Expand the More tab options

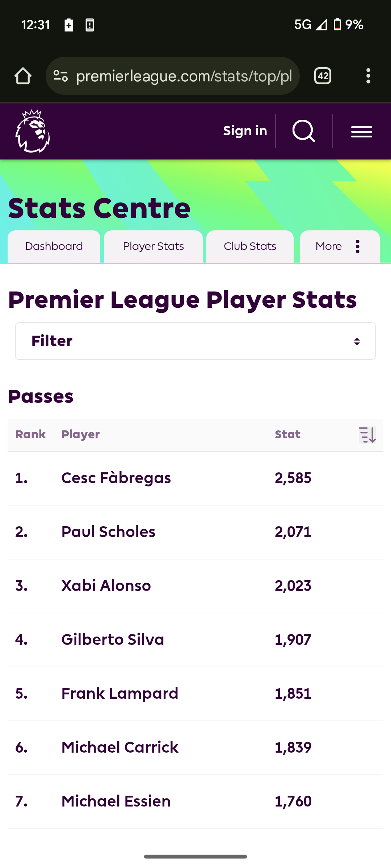pos(340,246)
